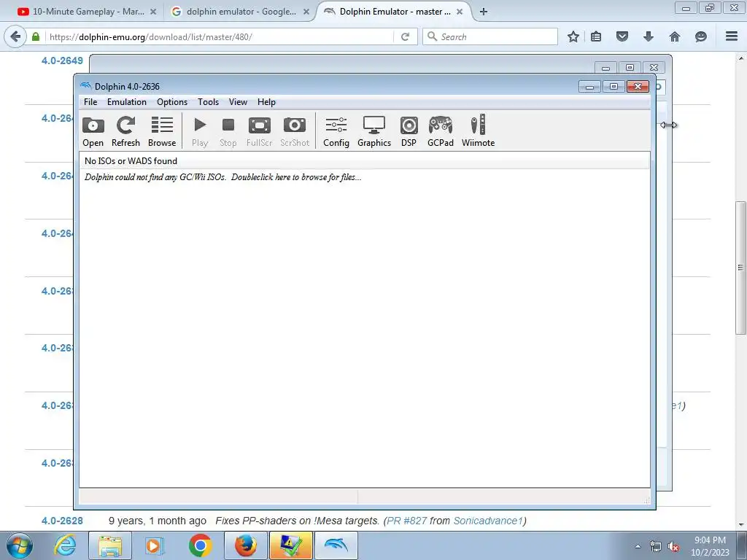This screenshot has width=747, height=560.
Task: Close the 10-Minute Gameplay YouTube tab
Action: [x=153, y=12]
